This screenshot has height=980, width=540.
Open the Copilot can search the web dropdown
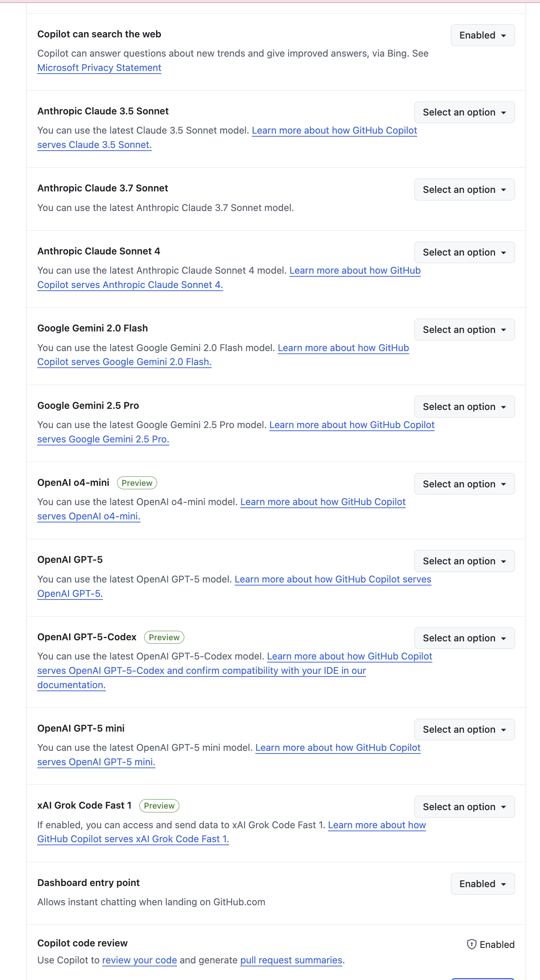click(x=482, y=35)
